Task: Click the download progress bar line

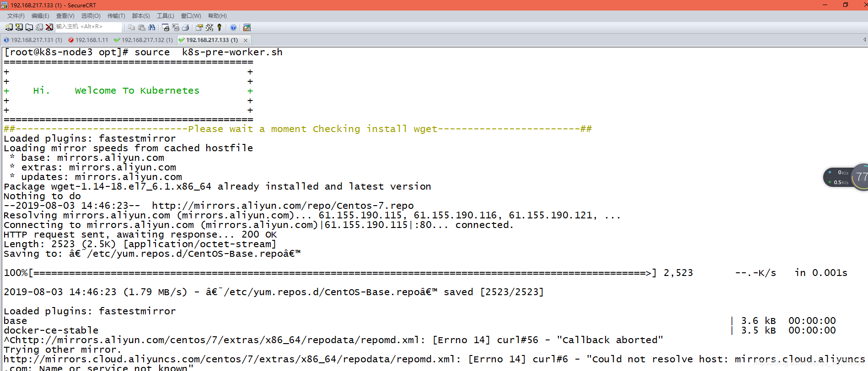Action: pyautogui.click(x=425, y=273)
